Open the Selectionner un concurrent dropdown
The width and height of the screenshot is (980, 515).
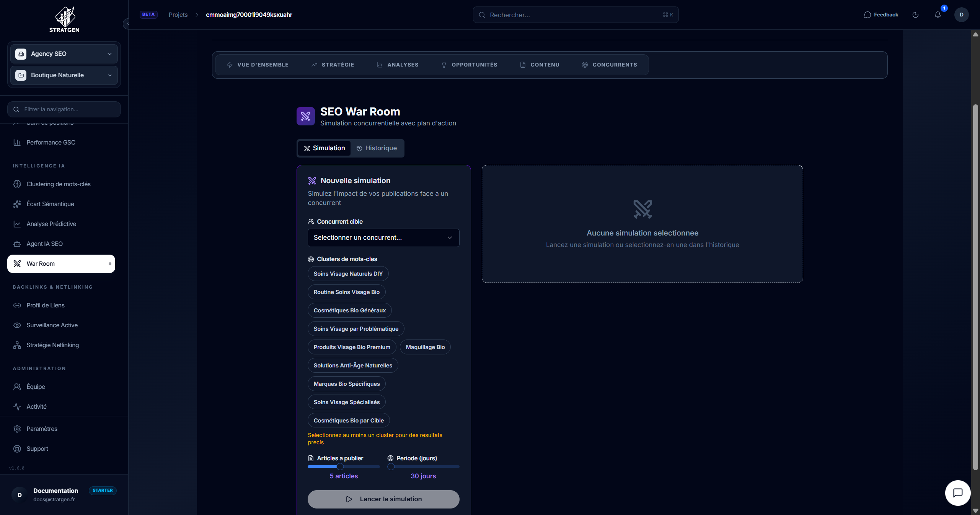[x=383, y=238]
